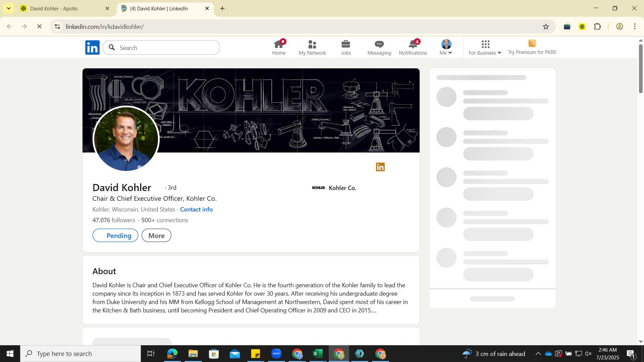
Task: Open Chrome profile account icon
Action: click(x=620, y=26)
